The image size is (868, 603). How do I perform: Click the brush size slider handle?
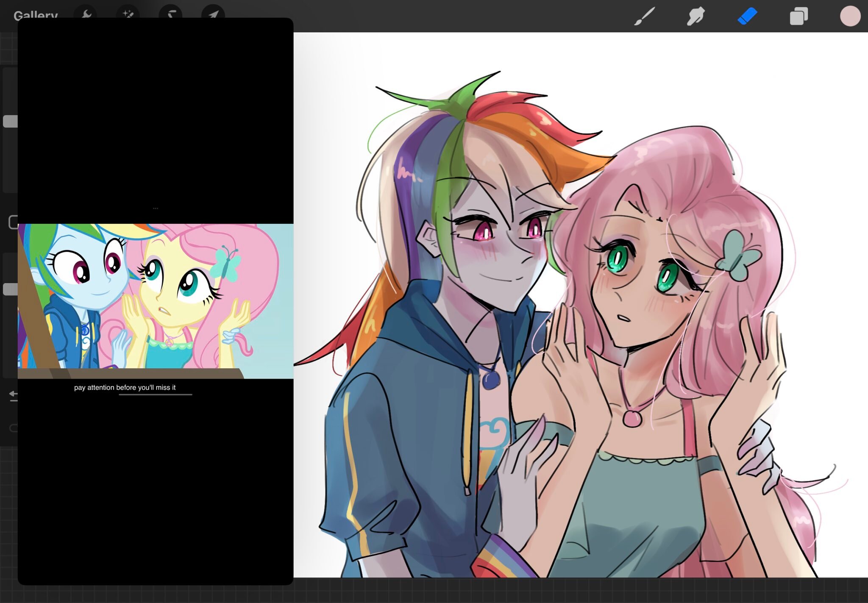[10, 122]
